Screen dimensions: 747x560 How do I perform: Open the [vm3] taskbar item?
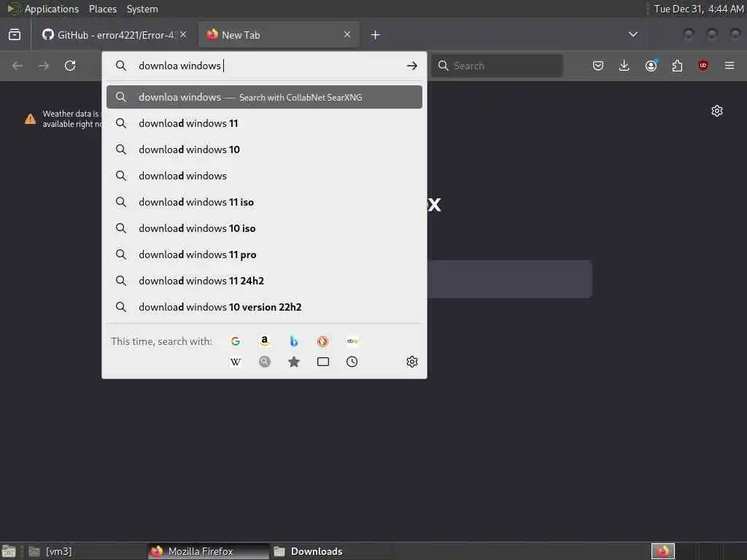[x=85, y=551]
